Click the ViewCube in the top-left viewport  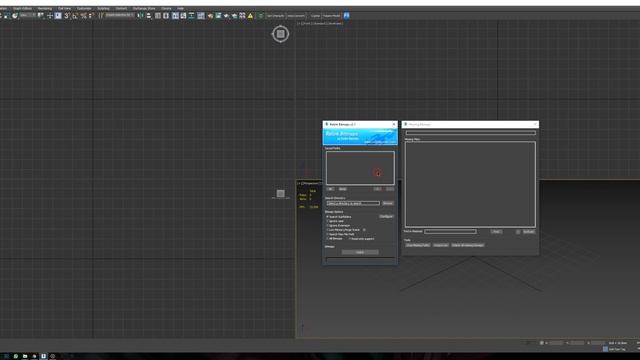point(280,34)
